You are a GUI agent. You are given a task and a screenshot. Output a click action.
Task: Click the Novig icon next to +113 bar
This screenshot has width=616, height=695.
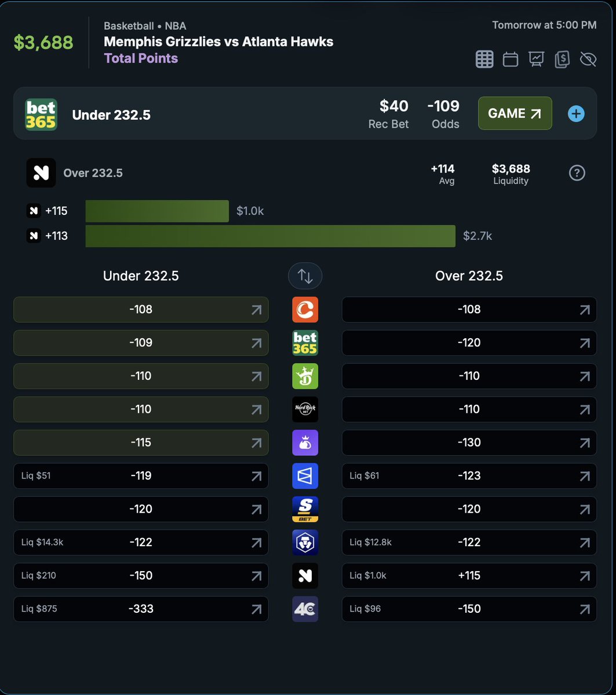tap(34, 236)
